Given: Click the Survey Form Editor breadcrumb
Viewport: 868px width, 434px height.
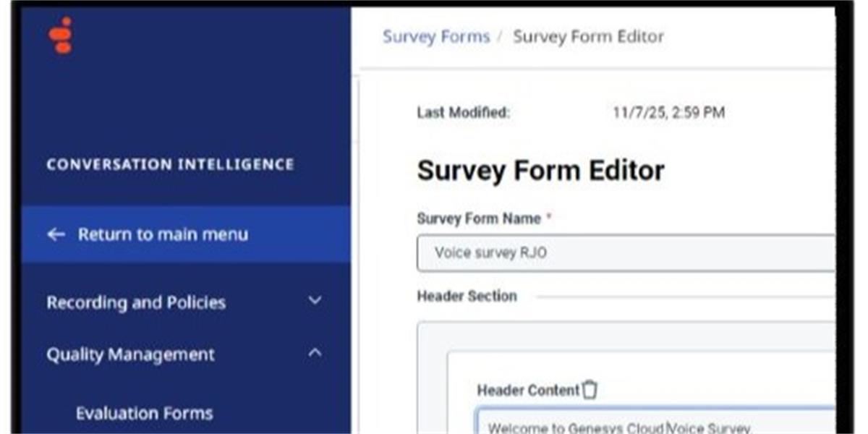Looking at the screenshot, I should 588,37.
